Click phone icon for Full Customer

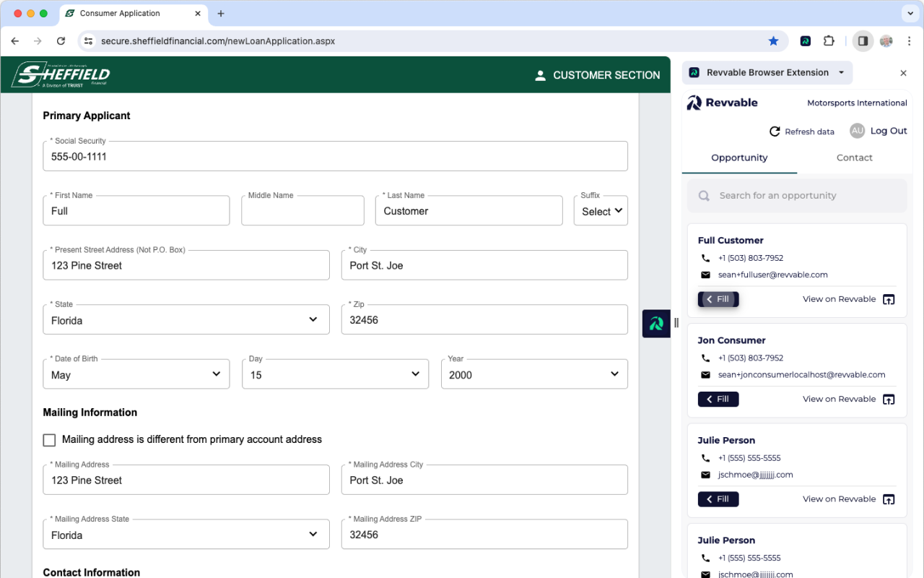705,258
